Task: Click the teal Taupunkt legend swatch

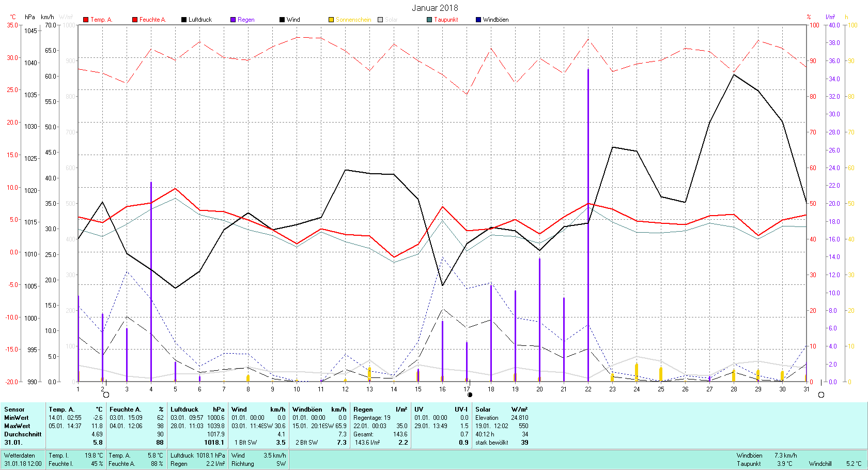Action: point(429,20)
